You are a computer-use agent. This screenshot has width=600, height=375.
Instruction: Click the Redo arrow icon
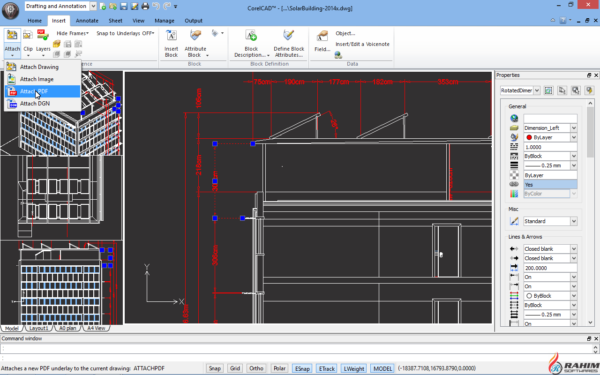click(x=166, y=6)
